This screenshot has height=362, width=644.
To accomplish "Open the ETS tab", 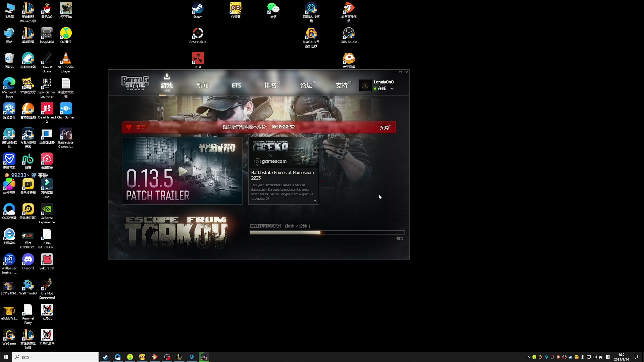I will coord(236,85).
